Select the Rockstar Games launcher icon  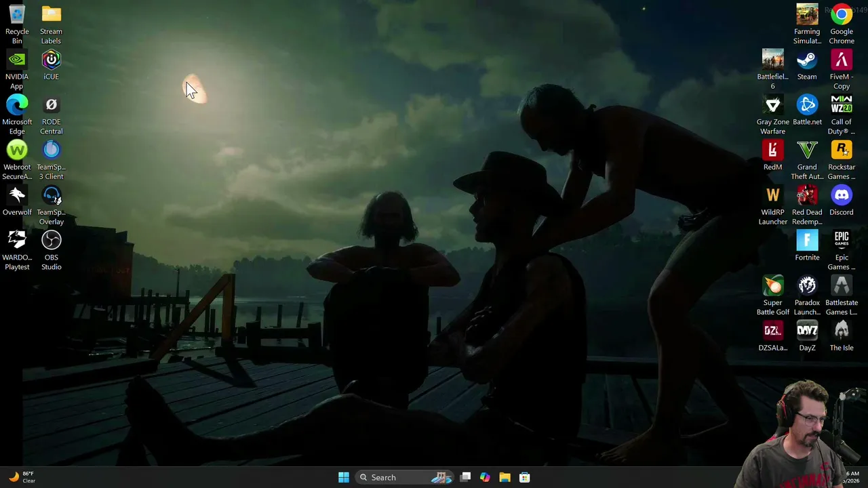pyautogui.click(x=842, y=160)
